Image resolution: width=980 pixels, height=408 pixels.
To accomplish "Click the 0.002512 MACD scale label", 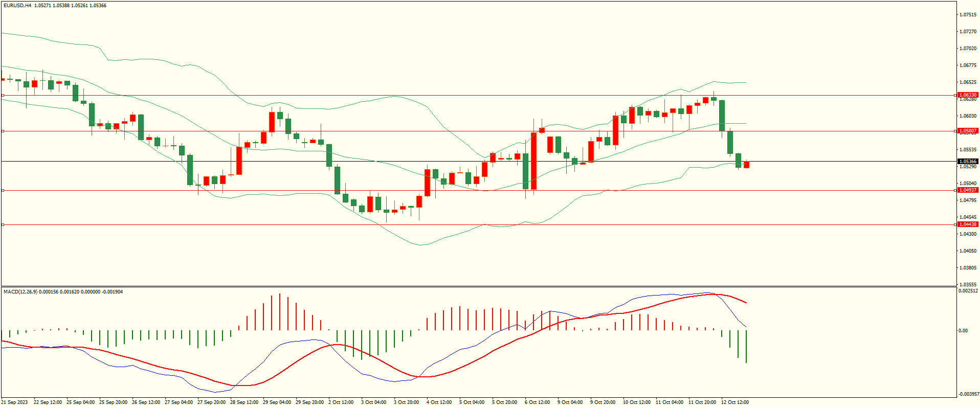I will coord(968,291).
